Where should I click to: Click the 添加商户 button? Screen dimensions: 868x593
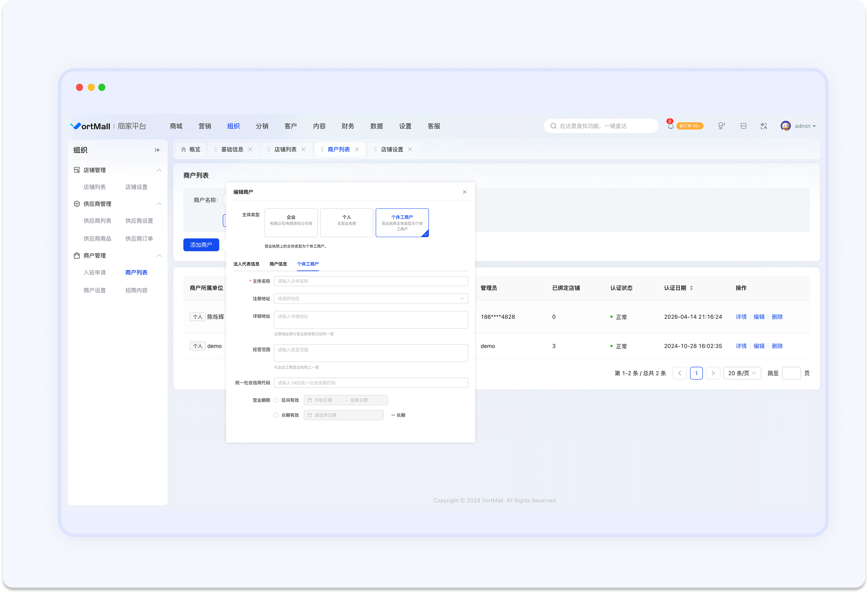(201, 245)
